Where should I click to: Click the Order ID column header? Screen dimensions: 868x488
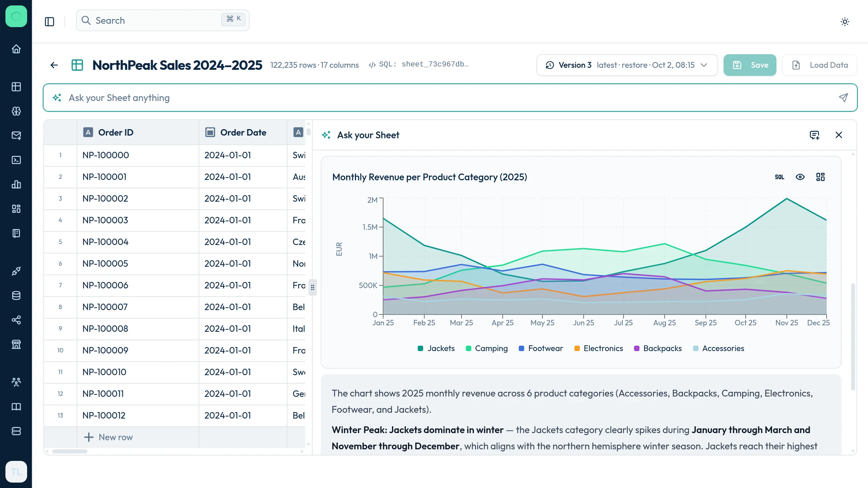tap(138, 133)
